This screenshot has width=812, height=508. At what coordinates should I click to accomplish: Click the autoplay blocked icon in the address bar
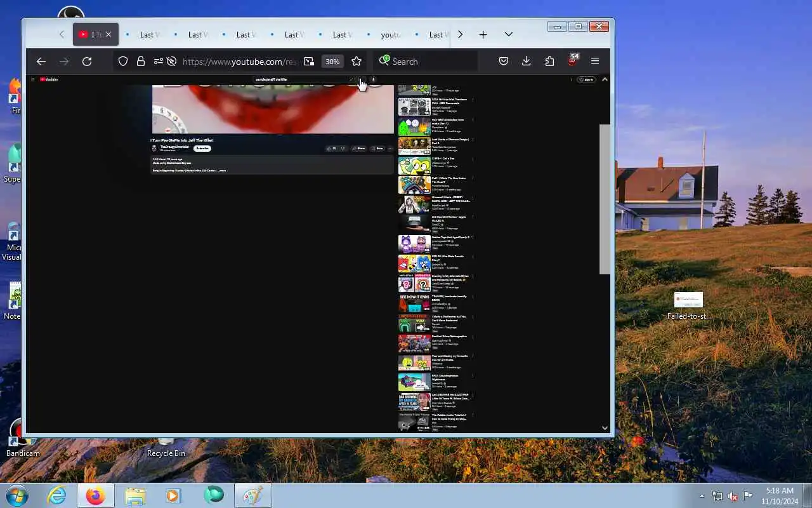171,61
